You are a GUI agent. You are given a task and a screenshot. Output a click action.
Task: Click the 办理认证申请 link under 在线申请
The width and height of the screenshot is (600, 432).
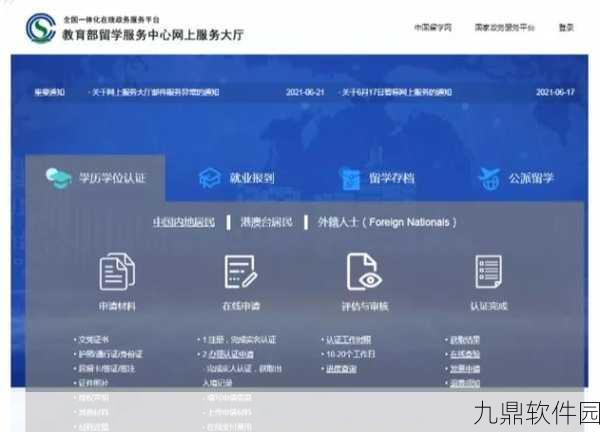231,354
